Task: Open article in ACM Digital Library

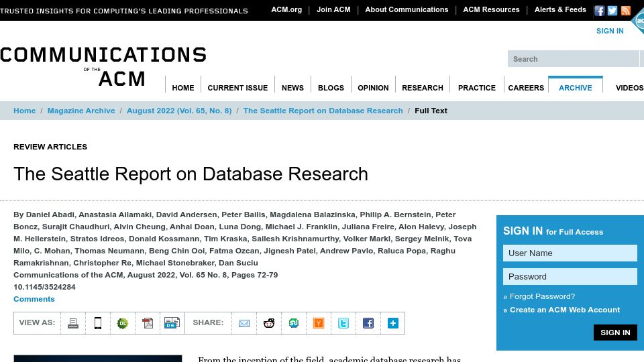Action: coord(122,323)
